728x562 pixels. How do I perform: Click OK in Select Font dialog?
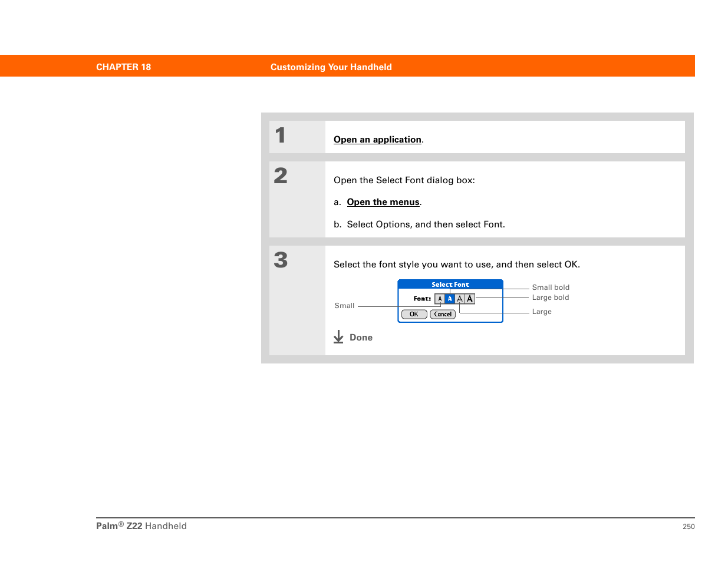coord(414,315)
